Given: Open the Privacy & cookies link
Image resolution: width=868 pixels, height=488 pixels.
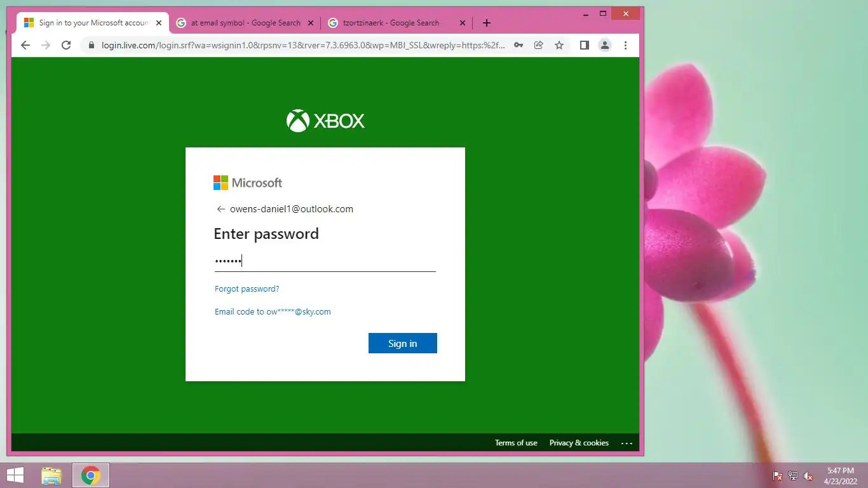Looking at the screenshot, I should [579, 443].
